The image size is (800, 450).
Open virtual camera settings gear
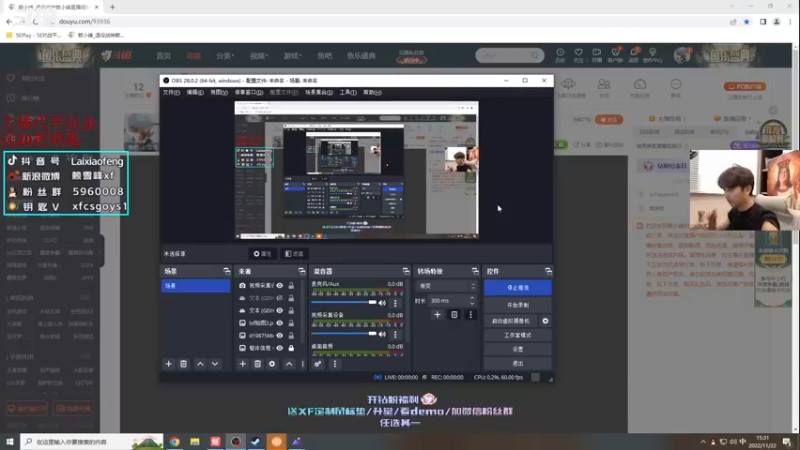545,321
